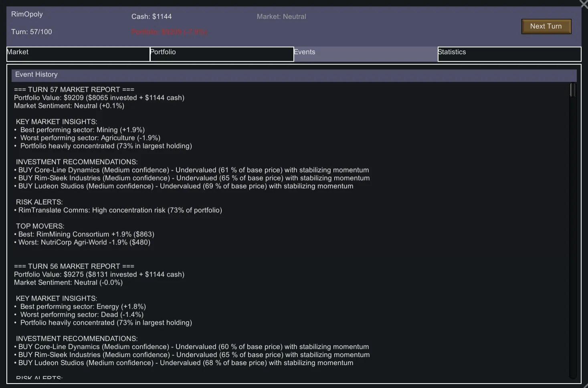588x388 pixels.
Task: Click the Cash: $1144 label
Action: point(152,17)
